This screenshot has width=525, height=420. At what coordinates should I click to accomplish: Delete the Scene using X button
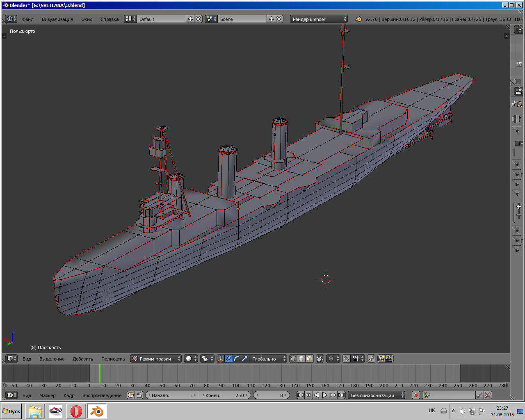pos(279,19)
